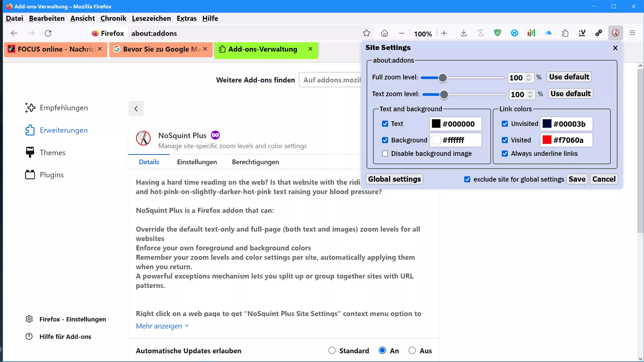This screenshot has height=362, width=644.
Task: Click the NoSquint Plus toolbar icon
Action: 615,33
